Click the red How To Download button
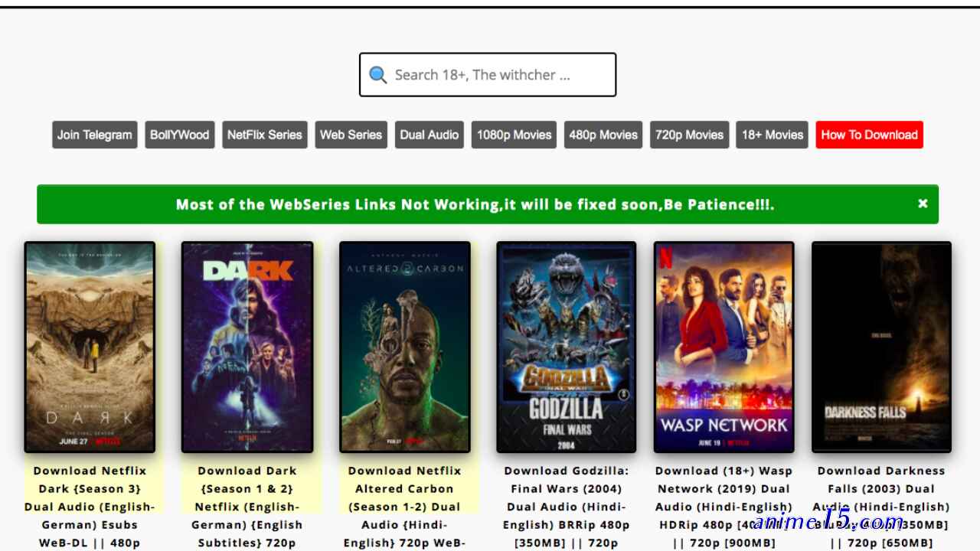The image size is (980, 551). tap(870, 135)
